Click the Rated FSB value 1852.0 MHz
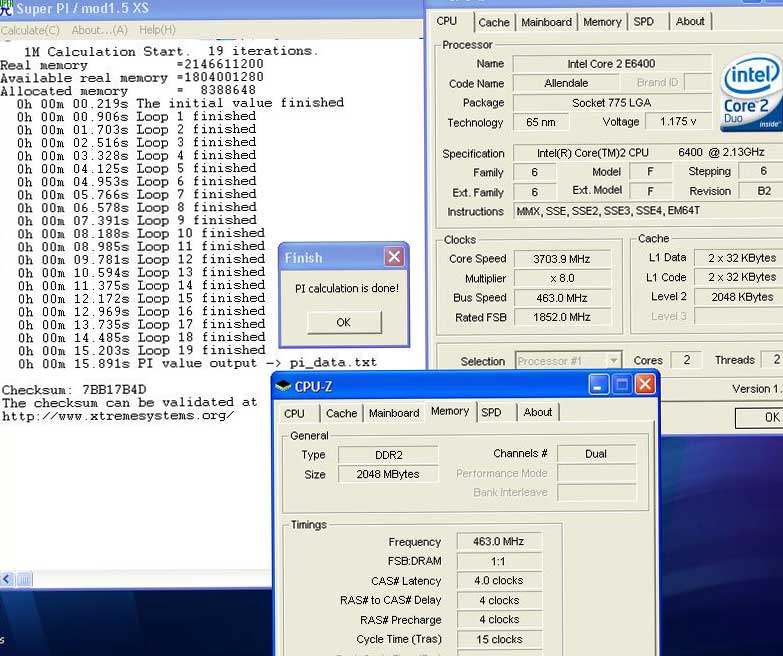783x656 pixels. 562,317
